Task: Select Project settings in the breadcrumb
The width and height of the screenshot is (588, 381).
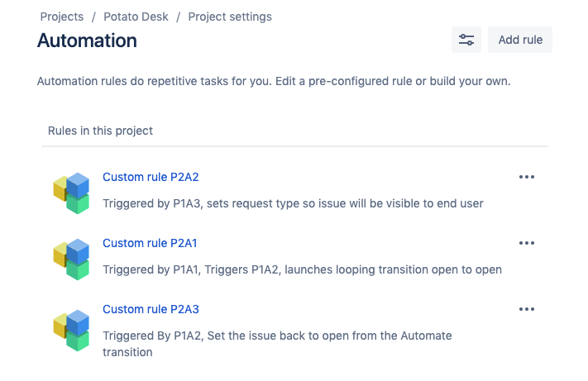Action: point(230,17)
